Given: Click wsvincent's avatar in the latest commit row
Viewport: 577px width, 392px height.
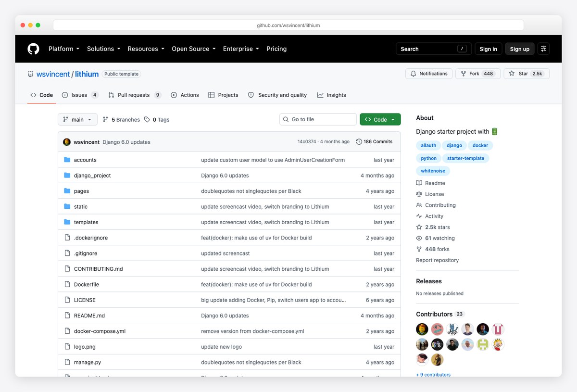Looking at the screenshot, I should [67, 142].
